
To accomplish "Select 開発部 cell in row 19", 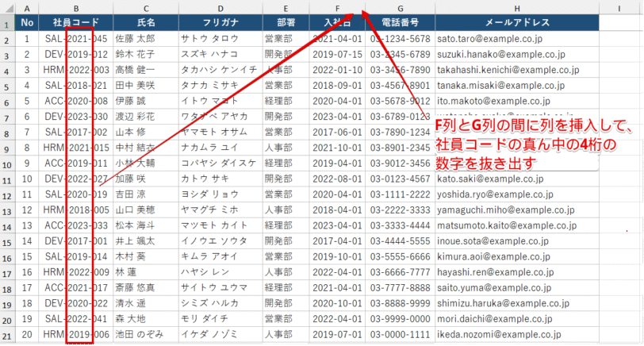I will [x=286, y=303].
